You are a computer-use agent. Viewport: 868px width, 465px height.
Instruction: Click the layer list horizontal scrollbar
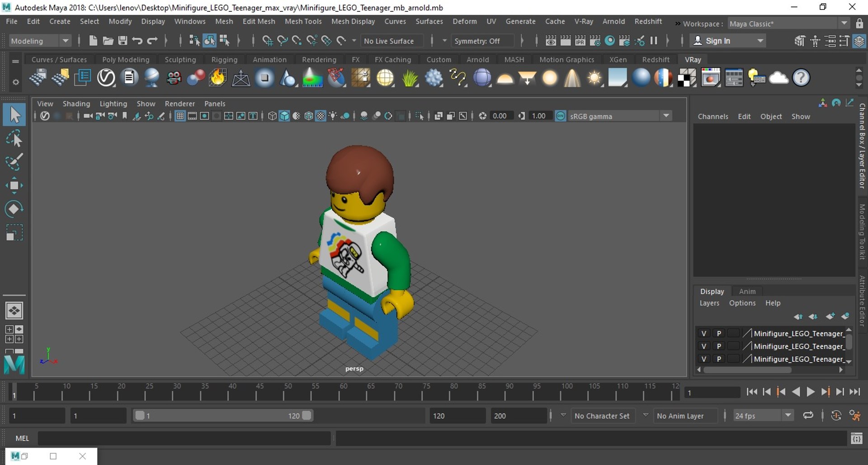(x=748, y=370)
